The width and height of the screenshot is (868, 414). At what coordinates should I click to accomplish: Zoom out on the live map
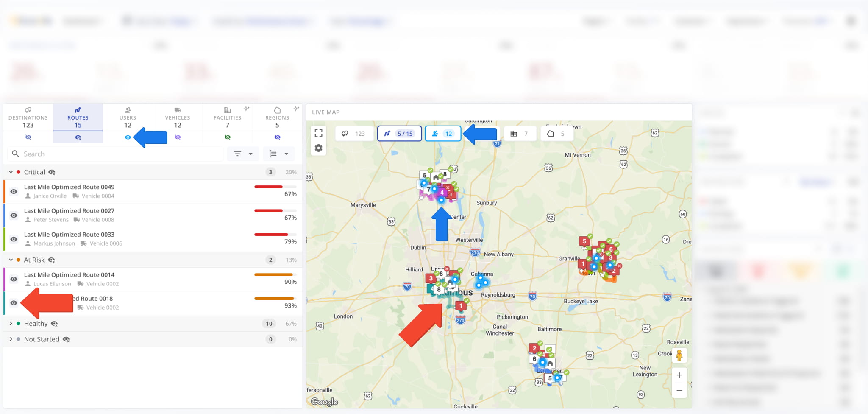click(x=679, y=390)
